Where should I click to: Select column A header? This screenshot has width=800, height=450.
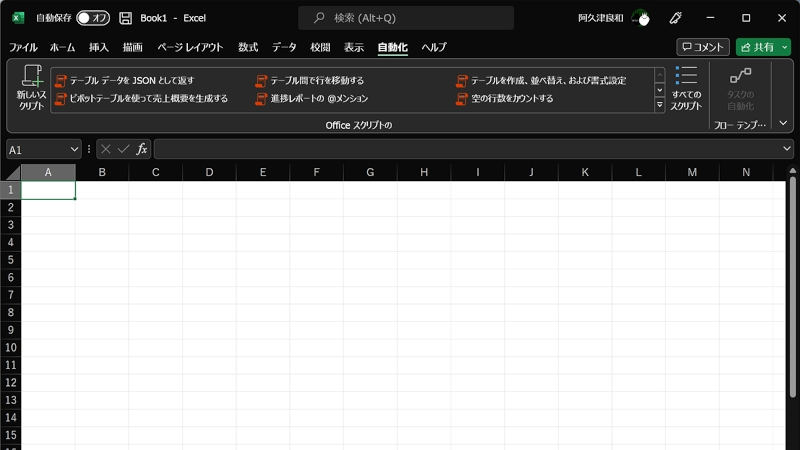coord(48,172)
